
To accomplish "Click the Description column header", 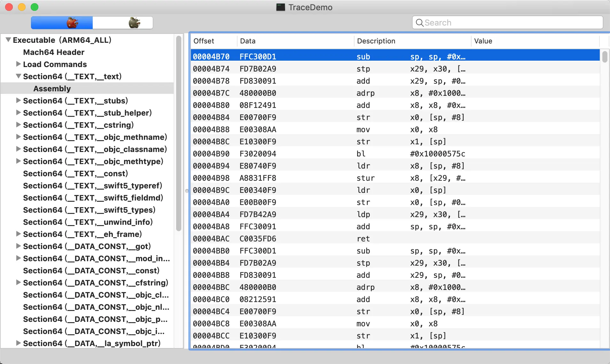I will [412, 41].
